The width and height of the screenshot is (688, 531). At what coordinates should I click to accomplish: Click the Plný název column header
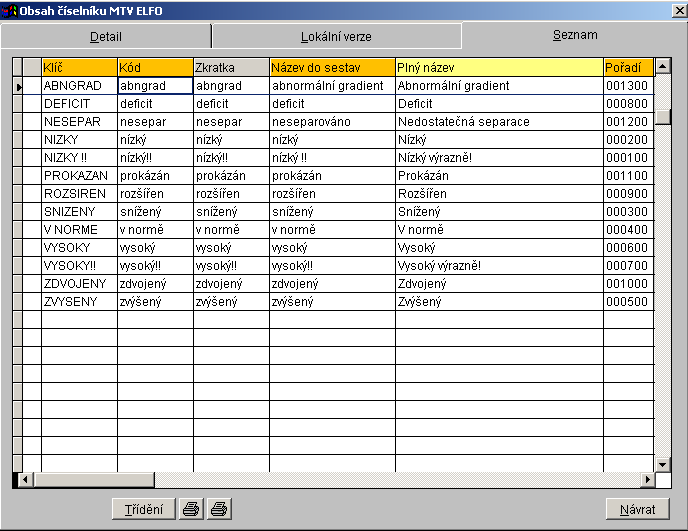click(x=499, y=67)
